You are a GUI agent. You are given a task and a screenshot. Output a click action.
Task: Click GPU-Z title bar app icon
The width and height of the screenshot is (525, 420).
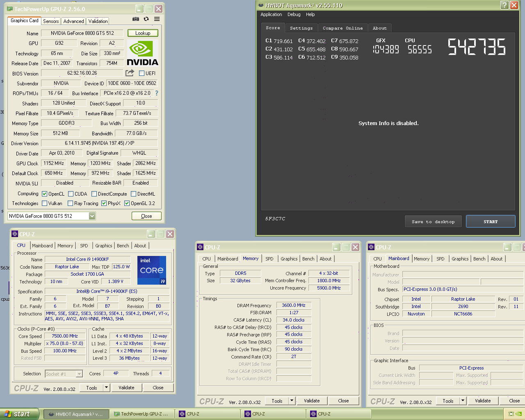pos(10,9)
